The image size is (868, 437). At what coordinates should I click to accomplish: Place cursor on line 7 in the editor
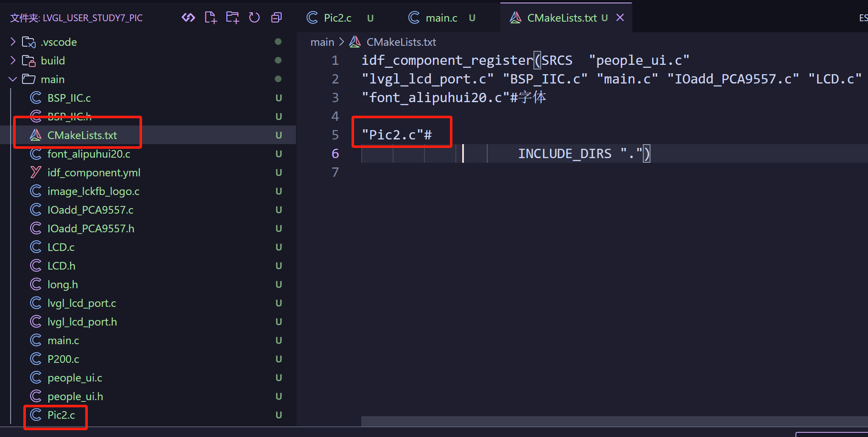(x=424, y=173)
